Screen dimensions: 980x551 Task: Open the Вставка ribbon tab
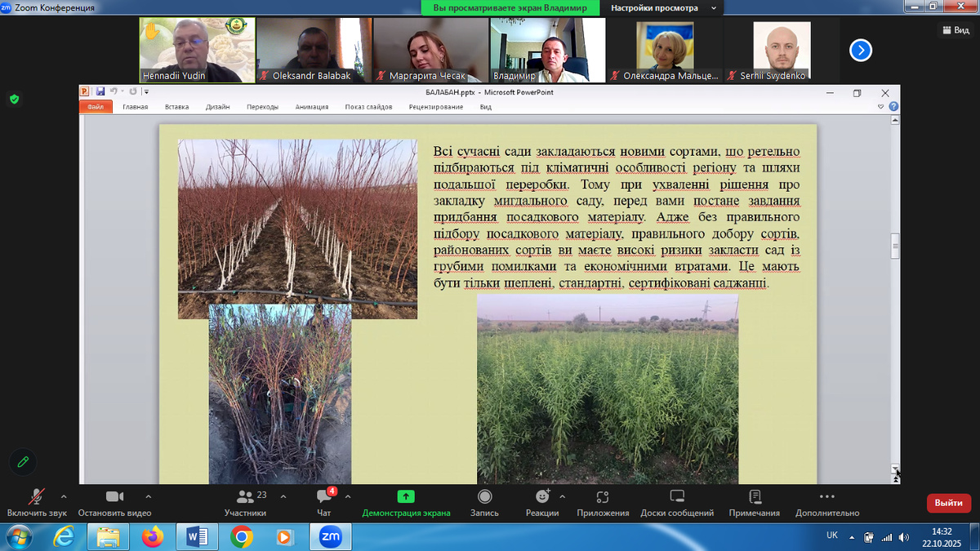coord(176,107)
